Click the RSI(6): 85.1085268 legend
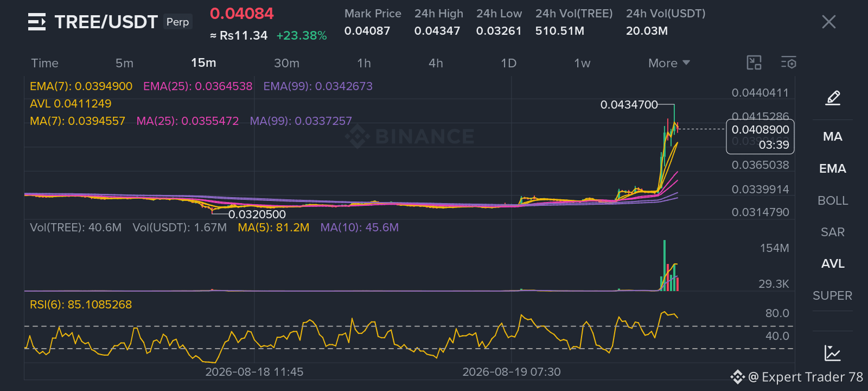Viewport: 868px width, 391px height. coord(81,305)
